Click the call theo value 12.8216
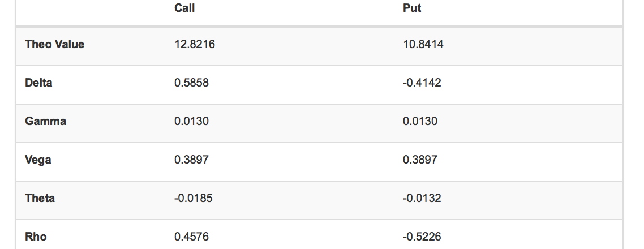The height and width of the screenshot is (249, 644). (x=195, y=44)
